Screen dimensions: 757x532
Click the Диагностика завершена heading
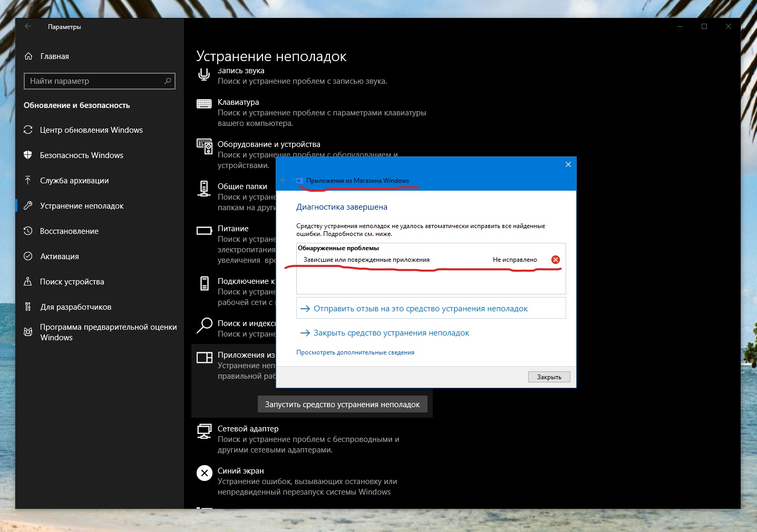tap(342, 207)
